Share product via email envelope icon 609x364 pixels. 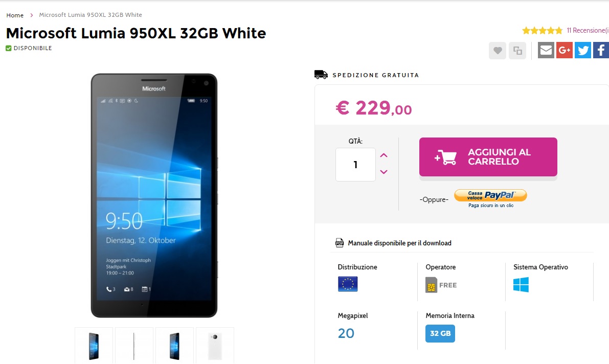[x=546, y=50]
